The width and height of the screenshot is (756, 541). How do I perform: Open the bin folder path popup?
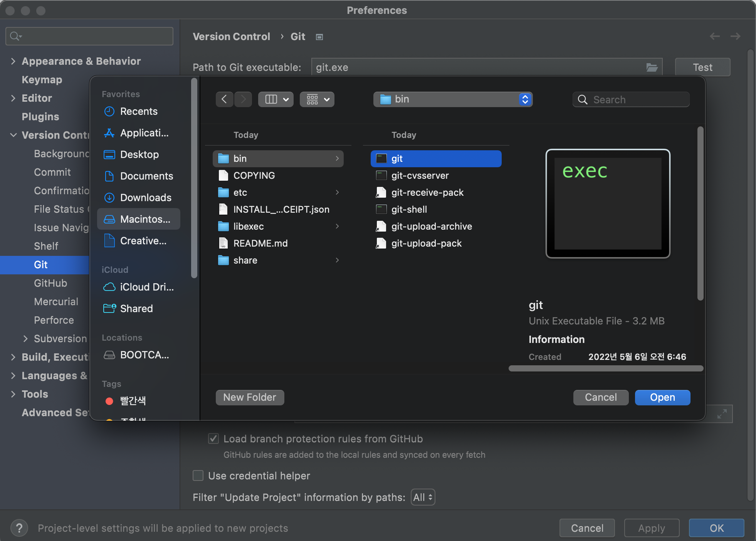tap(453, 99)
